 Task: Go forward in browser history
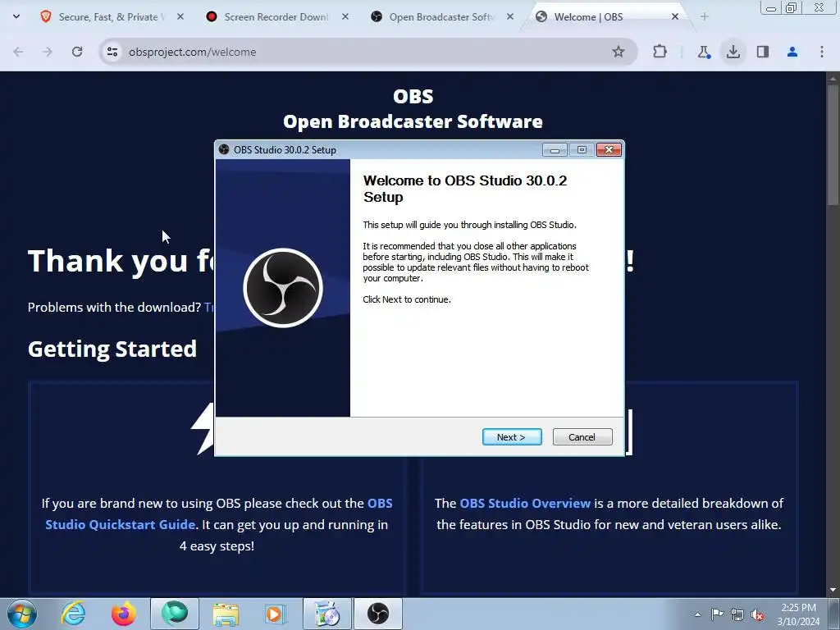(x=47, y=52)
